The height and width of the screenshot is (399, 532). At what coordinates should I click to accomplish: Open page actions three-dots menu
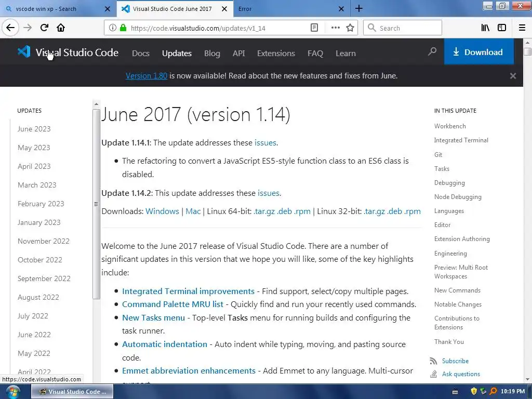point(335,28)
